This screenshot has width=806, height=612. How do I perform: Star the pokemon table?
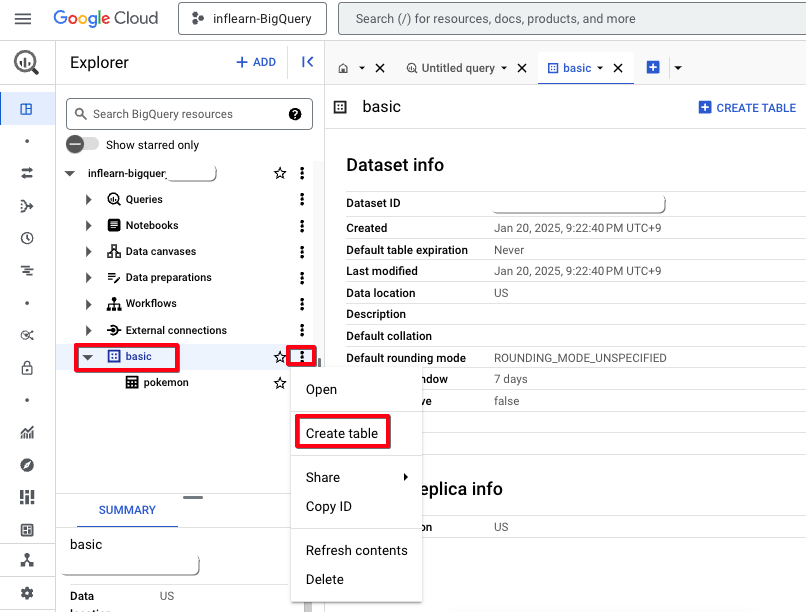pyautogui.click(x=280, y=383)
